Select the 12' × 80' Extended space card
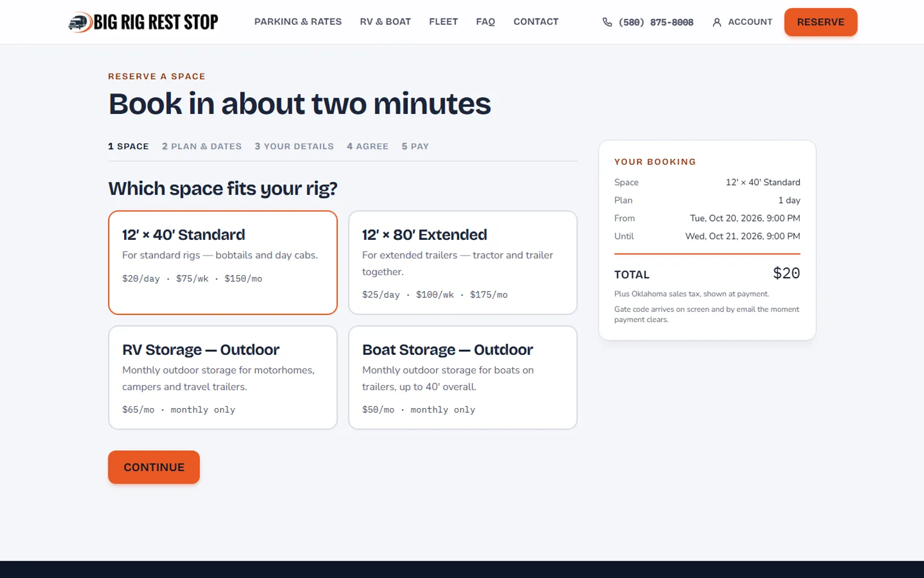924x578 pixels. 463,262
